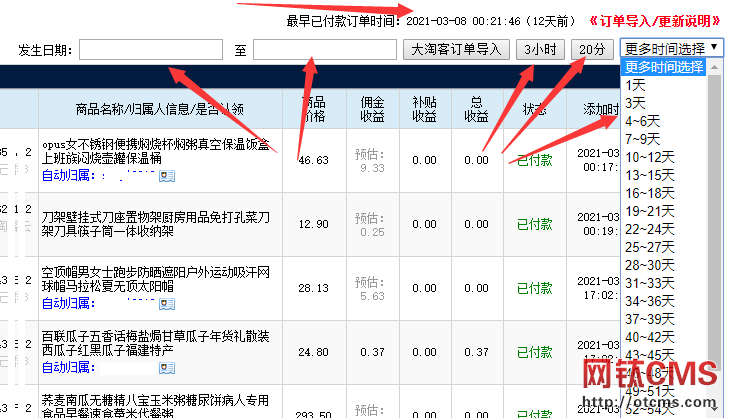731x418 pixels.
Task: Click the 0.37 commission value in 百联瓜子 row
Action: (x=372, y=352)
